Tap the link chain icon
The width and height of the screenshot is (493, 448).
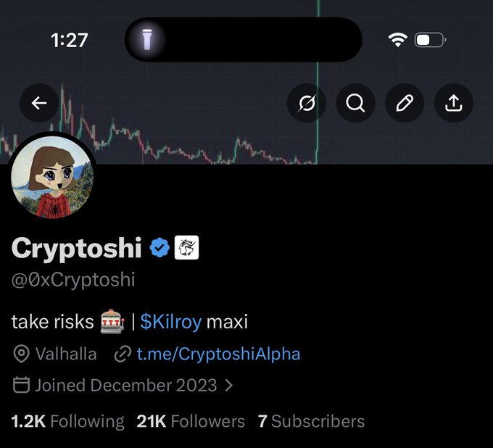[x=123, y=354]
